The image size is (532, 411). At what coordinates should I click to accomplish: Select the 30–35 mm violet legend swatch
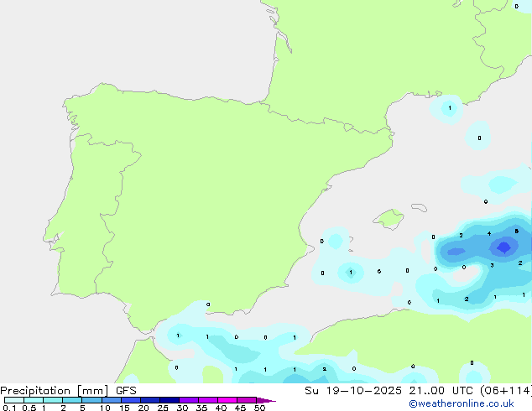coord(189,400)
